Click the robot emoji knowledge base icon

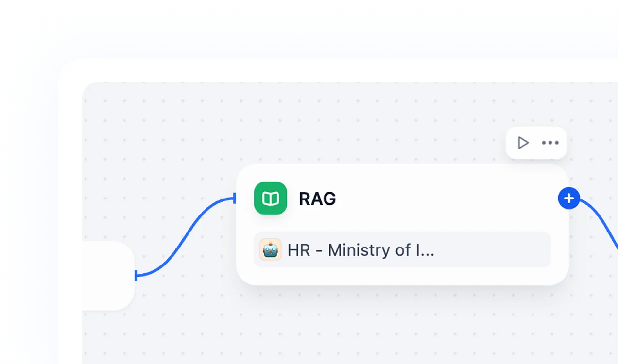[x=271, y=249]
